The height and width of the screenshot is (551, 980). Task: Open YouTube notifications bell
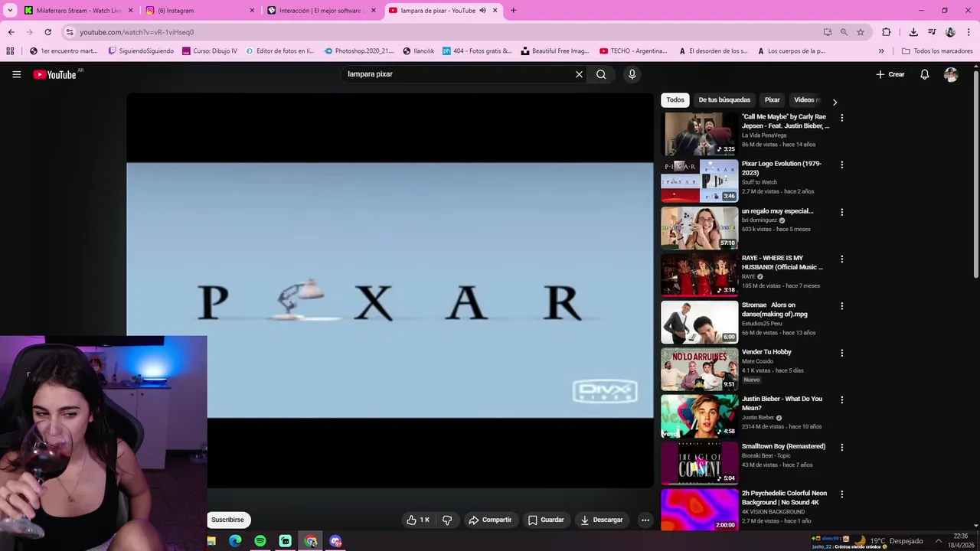[x=925, y=74]
